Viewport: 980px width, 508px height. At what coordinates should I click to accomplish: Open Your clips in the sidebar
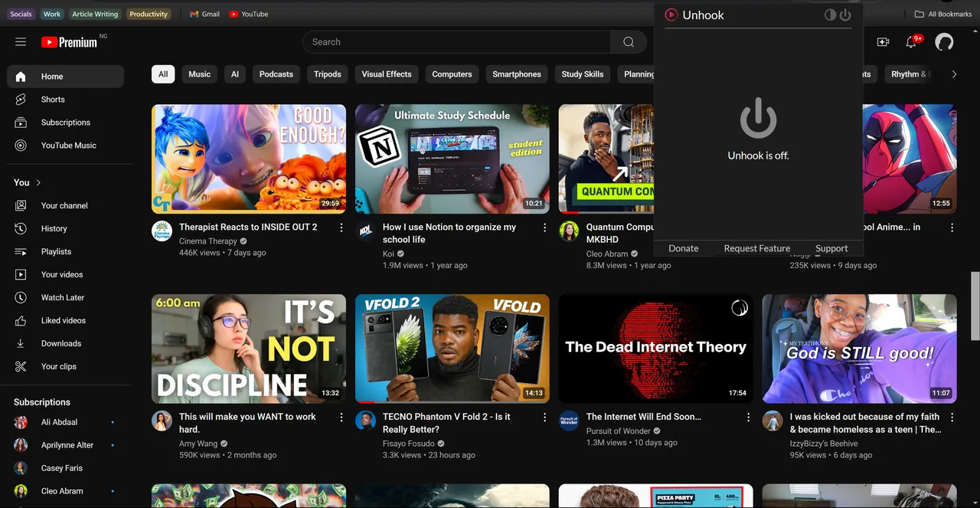[65, 366]
